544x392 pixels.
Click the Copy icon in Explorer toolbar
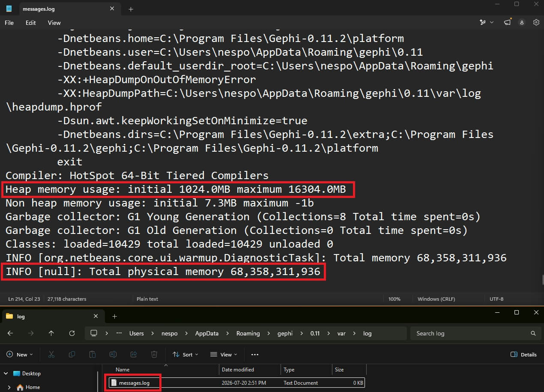72,354
